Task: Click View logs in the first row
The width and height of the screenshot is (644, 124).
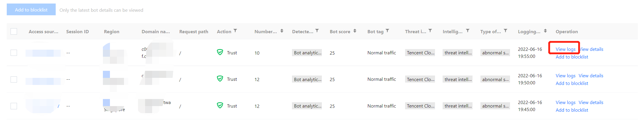Action: point(565,49)
